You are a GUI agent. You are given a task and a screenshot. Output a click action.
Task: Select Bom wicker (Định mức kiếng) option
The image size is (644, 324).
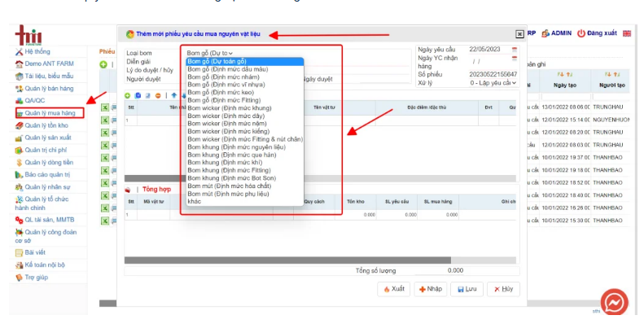tap(245, 131)
